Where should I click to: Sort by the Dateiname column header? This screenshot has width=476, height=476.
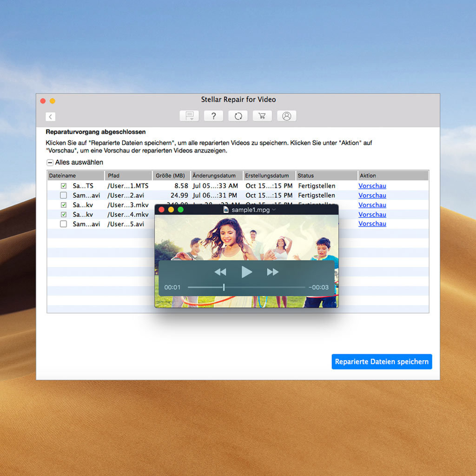click(76, 175)
